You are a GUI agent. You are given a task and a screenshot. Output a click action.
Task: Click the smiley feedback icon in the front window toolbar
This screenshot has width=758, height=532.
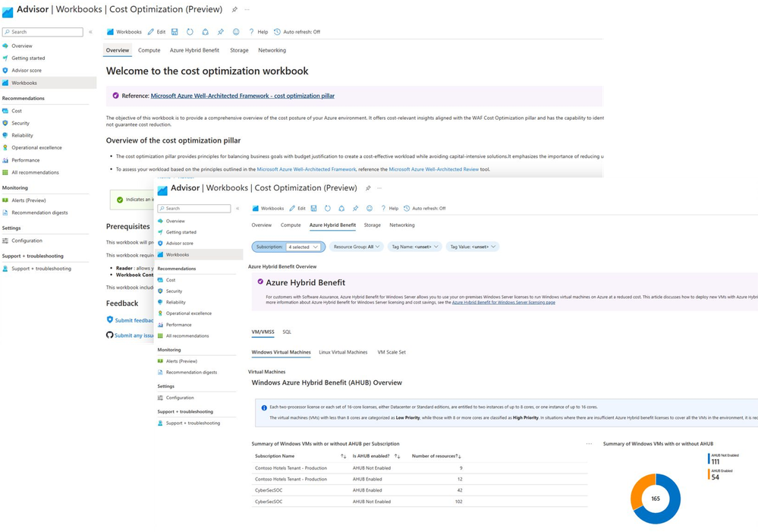pyautogui.click(x=370, y=209)
